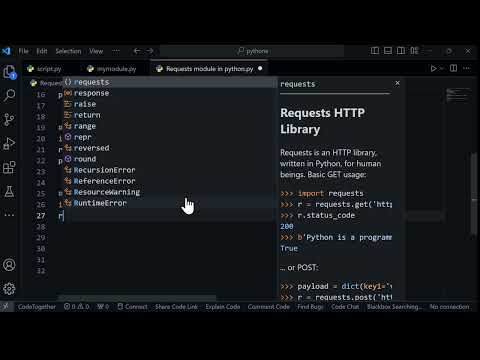Select 'ResourceWarning' suggestion
The image size is (480, 360).
click(x=170, y=192)
